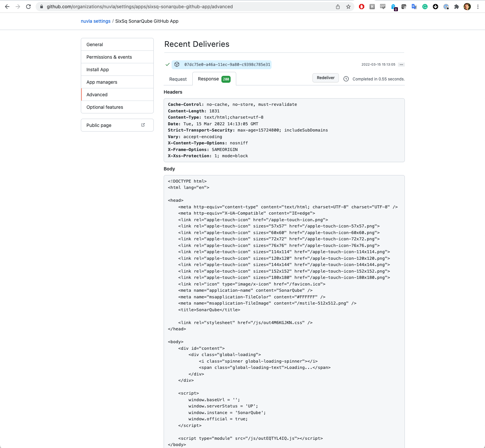Collapse delivery 07dc75e0 GUID entry
The image size is (485, 448).
coord(227,65)
